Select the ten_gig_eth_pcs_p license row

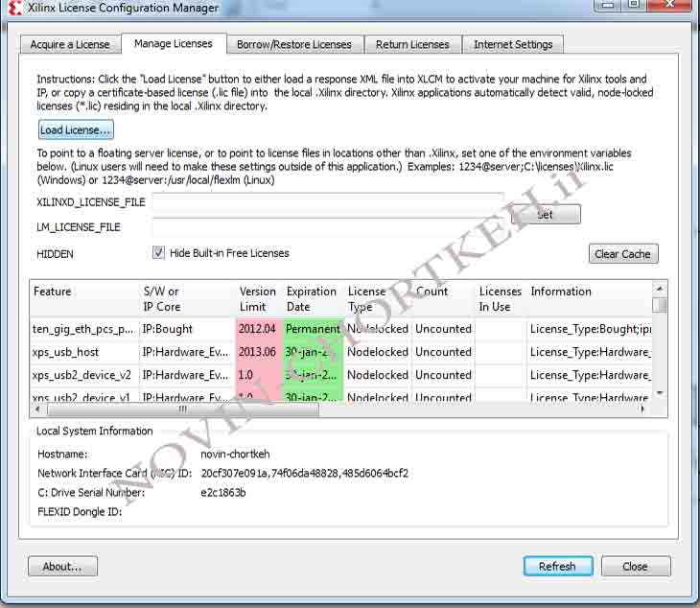tap(83, 329)
